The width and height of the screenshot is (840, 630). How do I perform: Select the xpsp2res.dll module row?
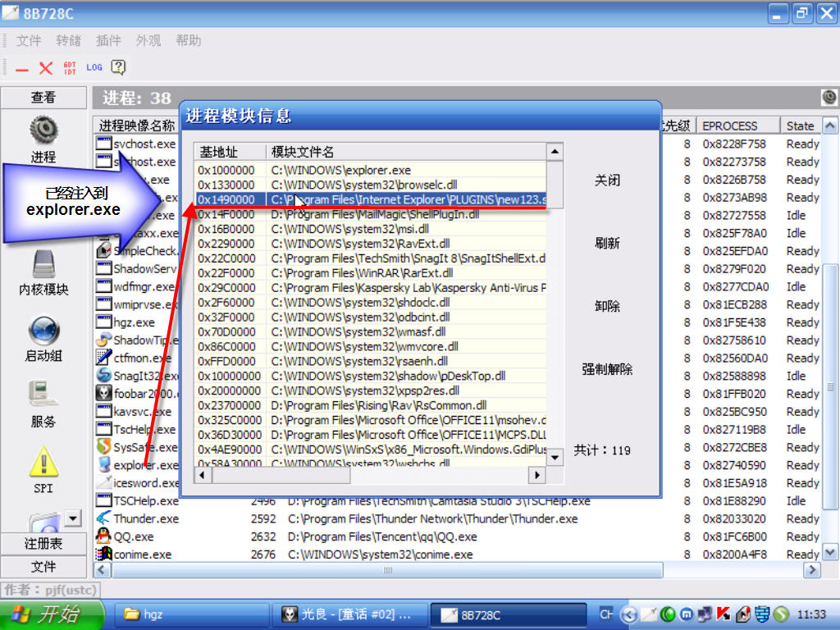(x=371, y=390)
